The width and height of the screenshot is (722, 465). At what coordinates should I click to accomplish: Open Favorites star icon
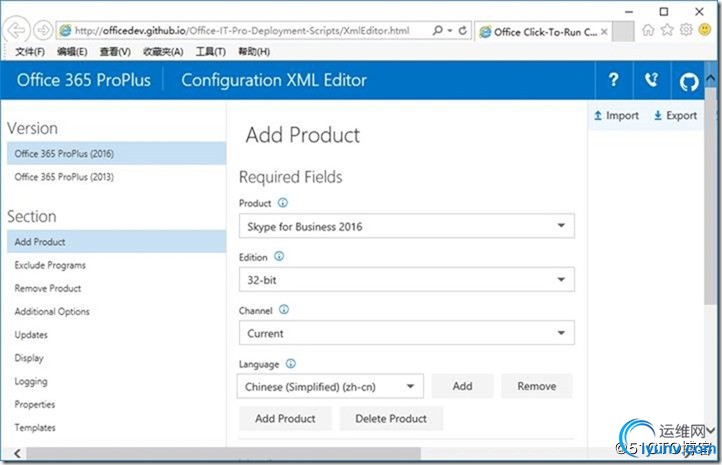[667, 30]
